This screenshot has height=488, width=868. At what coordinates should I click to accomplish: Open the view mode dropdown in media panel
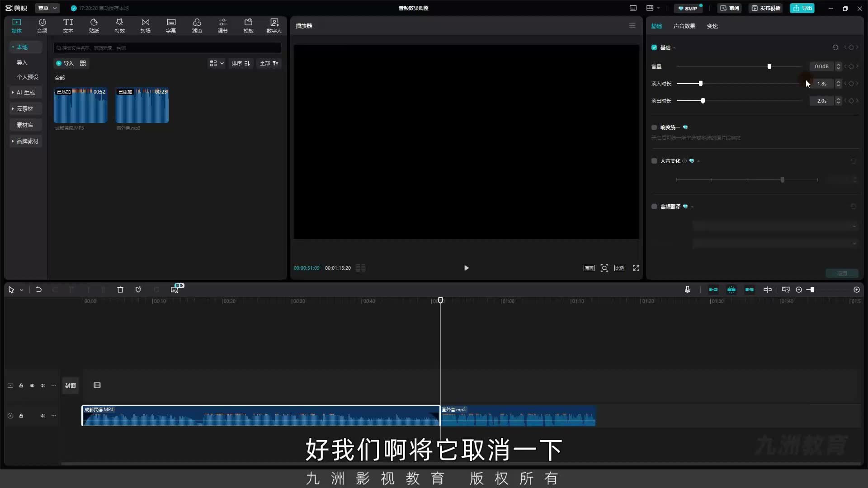[217, 63]
